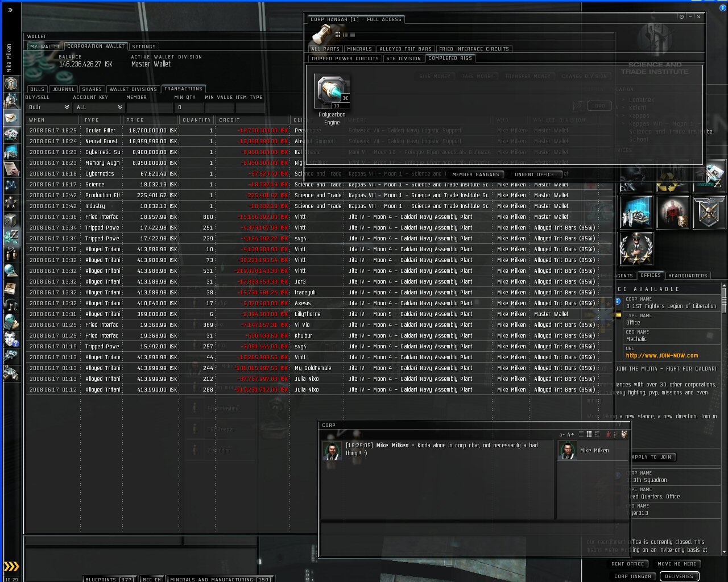This screenshot has height=582, width=728.
Task: Open the star map icon in sidebar
Action: [11, 185]
